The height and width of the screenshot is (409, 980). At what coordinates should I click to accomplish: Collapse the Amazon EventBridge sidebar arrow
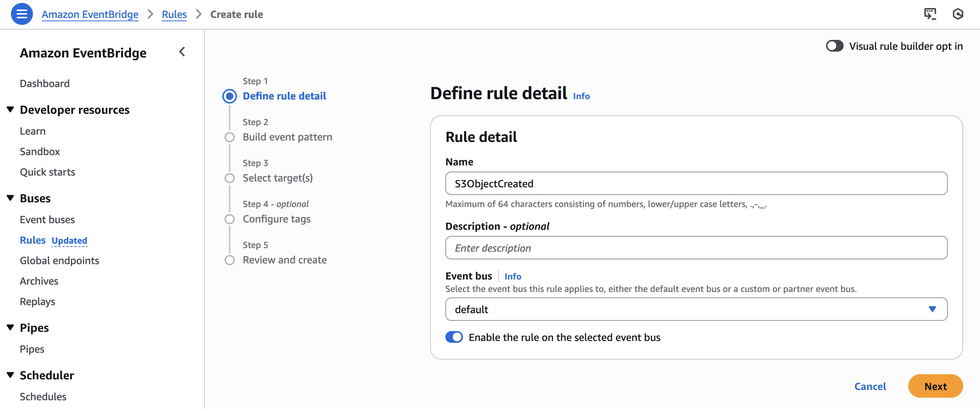click(x=182, y=52)
